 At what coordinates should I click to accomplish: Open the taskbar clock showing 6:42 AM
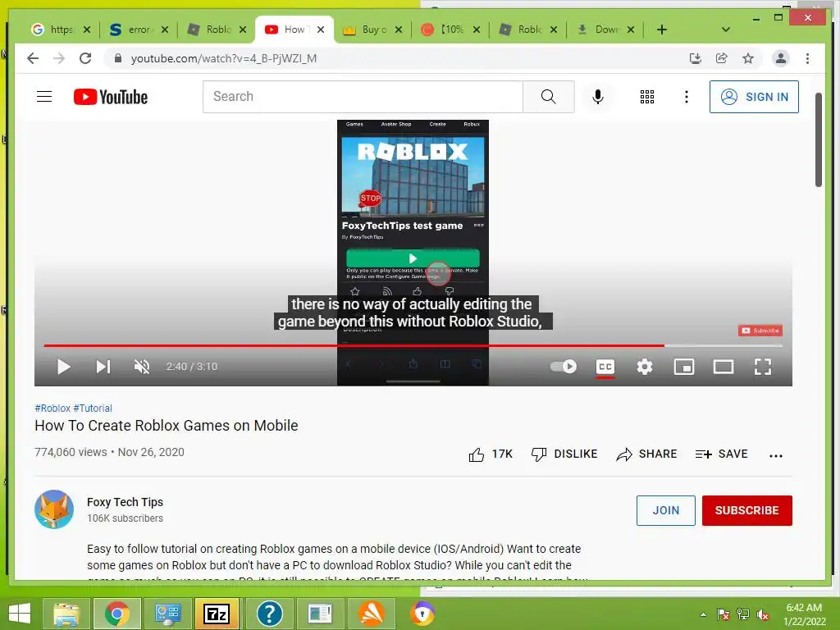804,614
